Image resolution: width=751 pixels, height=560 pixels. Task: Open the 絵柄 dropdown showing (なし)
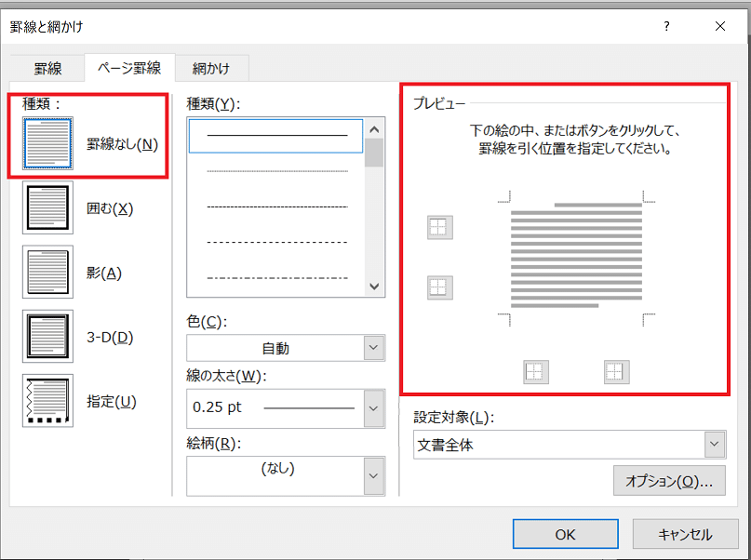click(x=286, y=475)
